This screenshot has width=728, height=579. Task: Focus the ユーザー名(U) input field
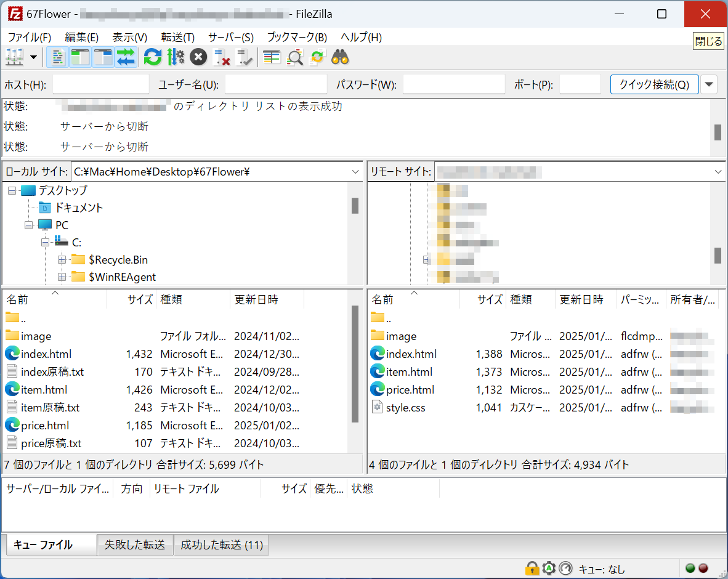coord(277,84)
